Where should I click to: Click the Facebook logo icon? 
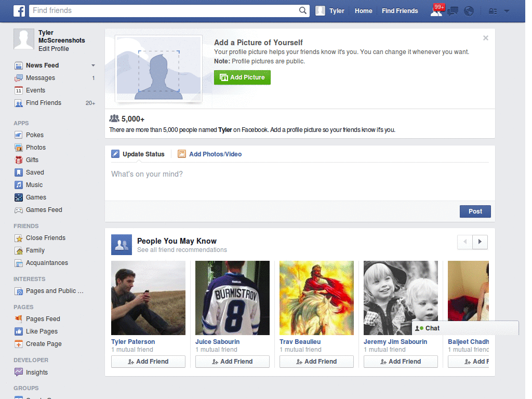(19, 11)
